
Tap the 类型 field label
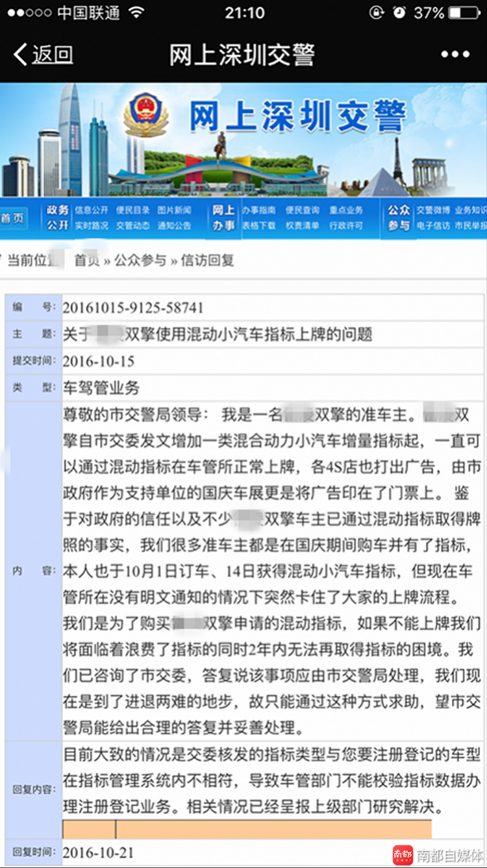(x=33, y=388)
